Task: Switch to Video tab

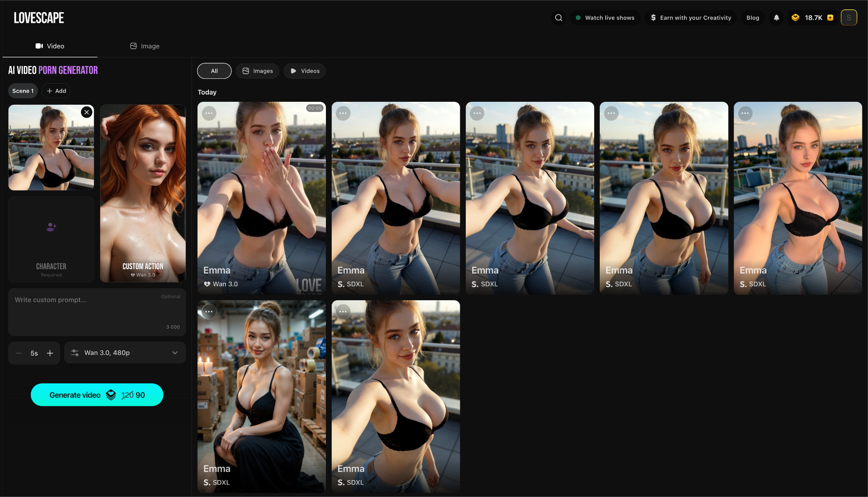Action: pyautogui.click(x=50, y=46)
